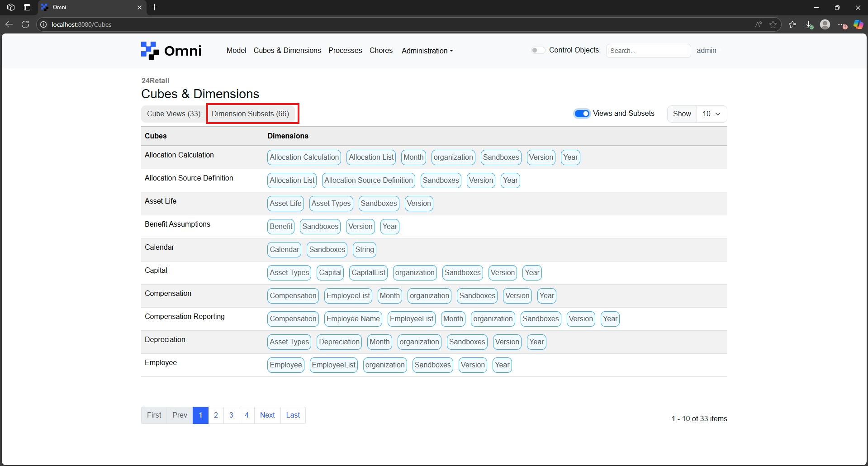Go back with browser back arrow
The image size is (868, 466).
9,24
